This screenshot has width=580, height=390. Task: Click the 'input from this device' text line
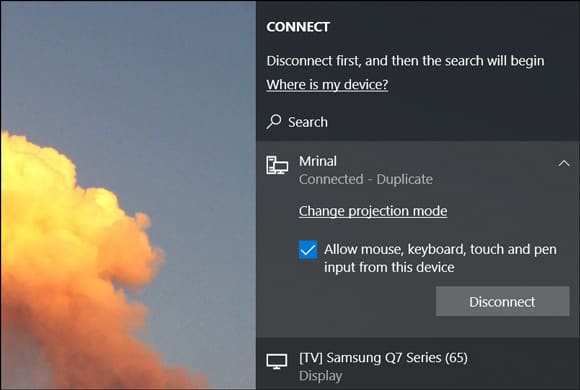(389, 267)
